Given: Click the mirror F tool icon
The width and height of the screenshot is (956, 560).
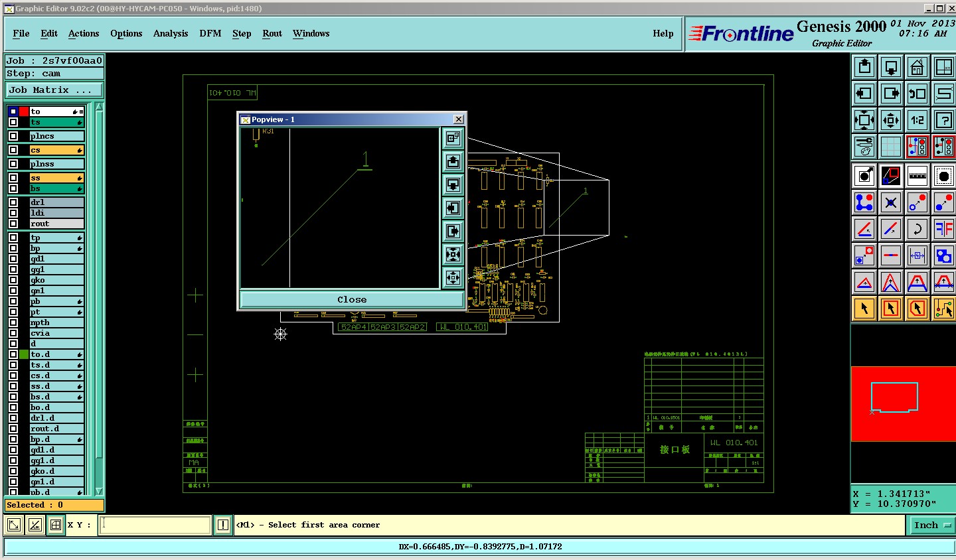Looking at the screenshot, I should 943,229.
